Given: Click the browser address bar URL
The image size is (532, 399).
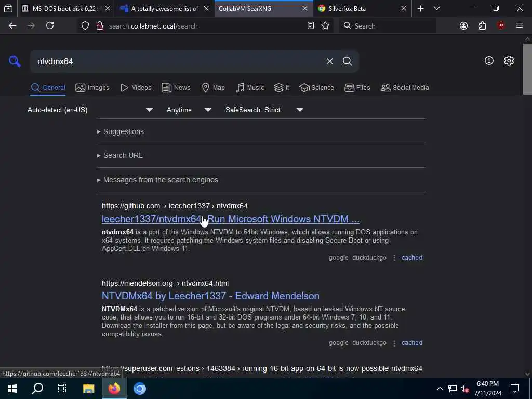Looking at the screenshot, I should click(153, 26).
